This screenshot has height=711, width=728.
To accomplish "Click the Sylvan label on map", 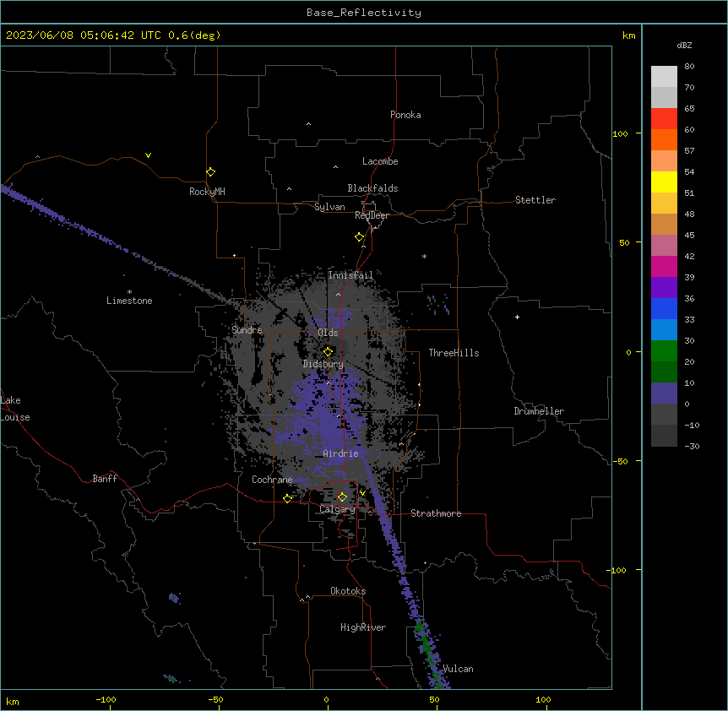I will [329, 207].
